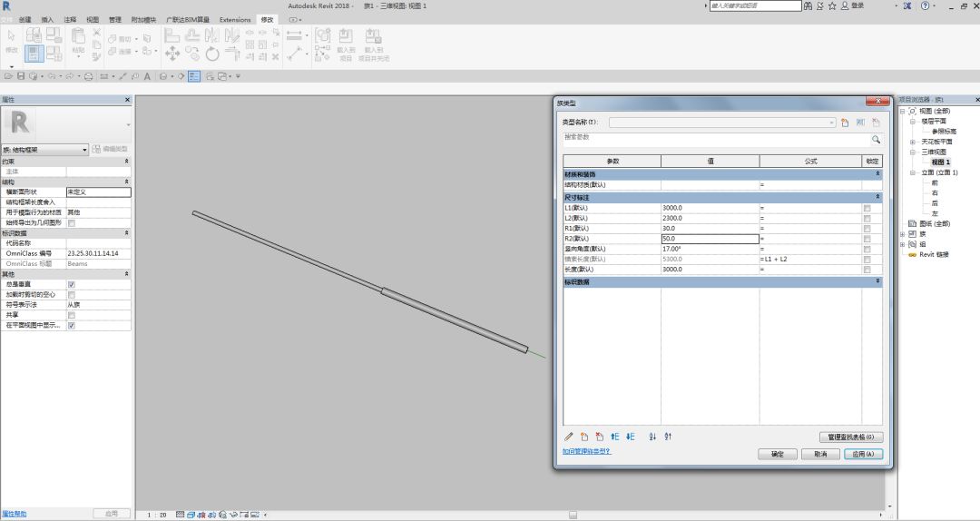
Task: Open the 插入 ribbon tab
Action: [x=47, y=19]
